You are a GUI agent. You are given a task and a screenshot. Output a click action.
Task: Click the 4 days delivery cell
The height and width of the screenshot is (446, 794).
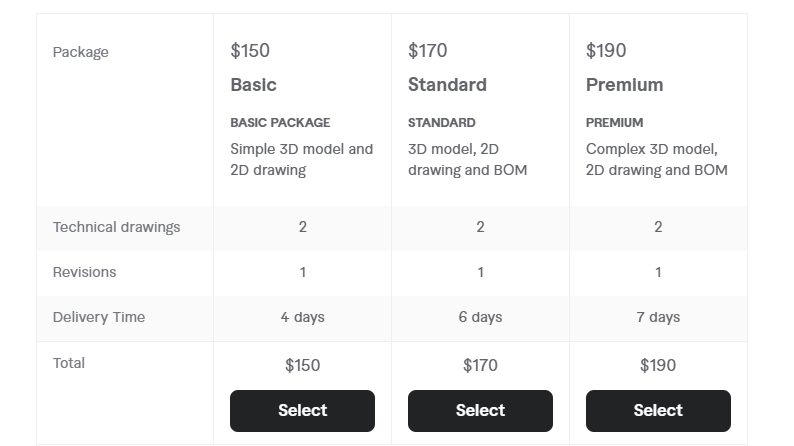point(302,317)
